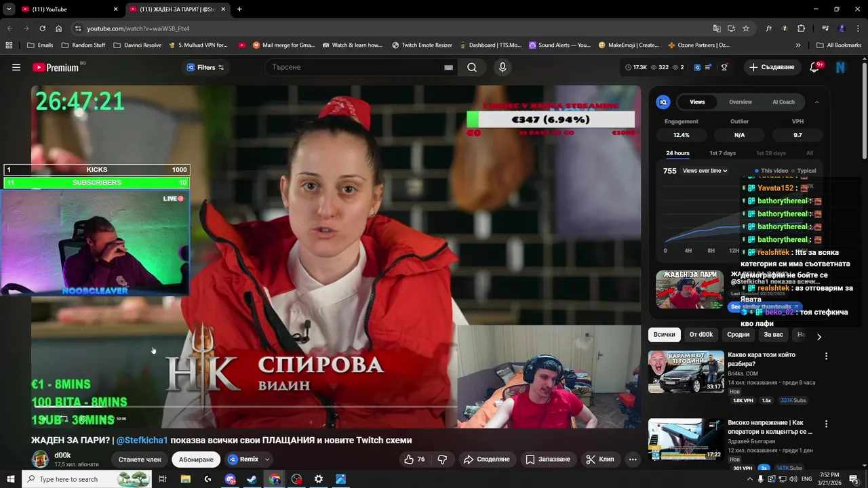Viewport: 868px width, 488px height.
Task: Open the @Stefkicha1 link in the title
Action: coord(142,440)
